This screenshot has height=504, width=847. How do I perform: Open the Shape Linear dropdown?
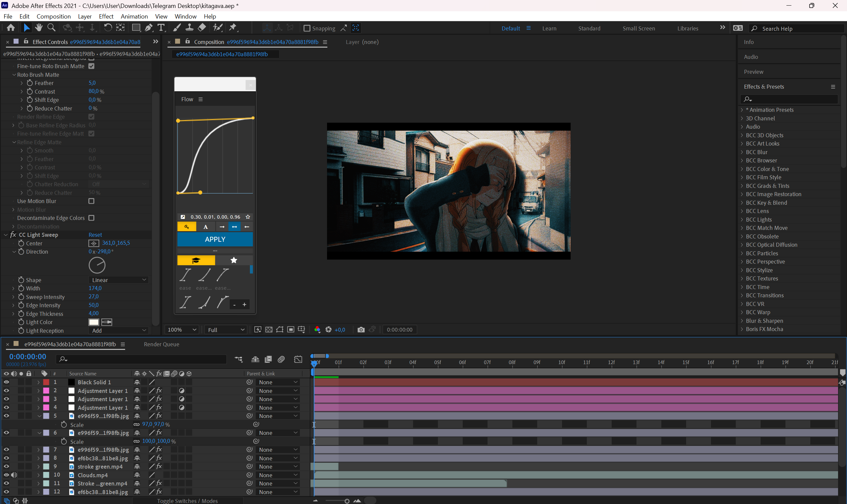[x=118, y=280]
